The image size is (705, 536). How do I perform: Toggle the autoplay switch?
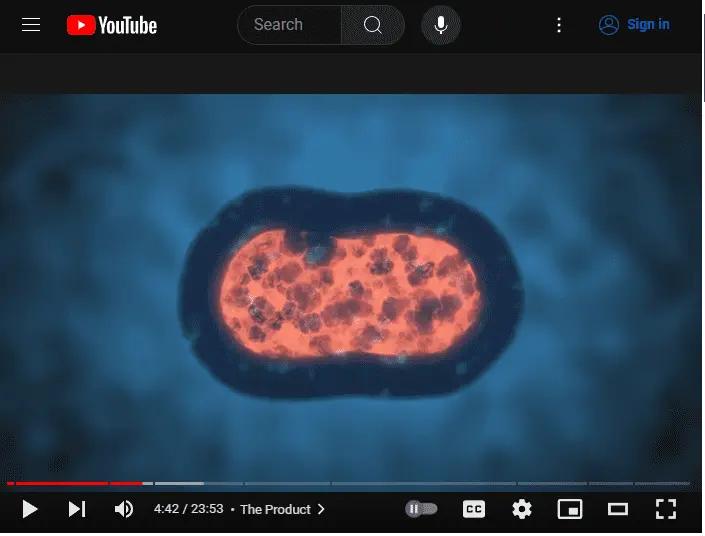coord(421,509)
